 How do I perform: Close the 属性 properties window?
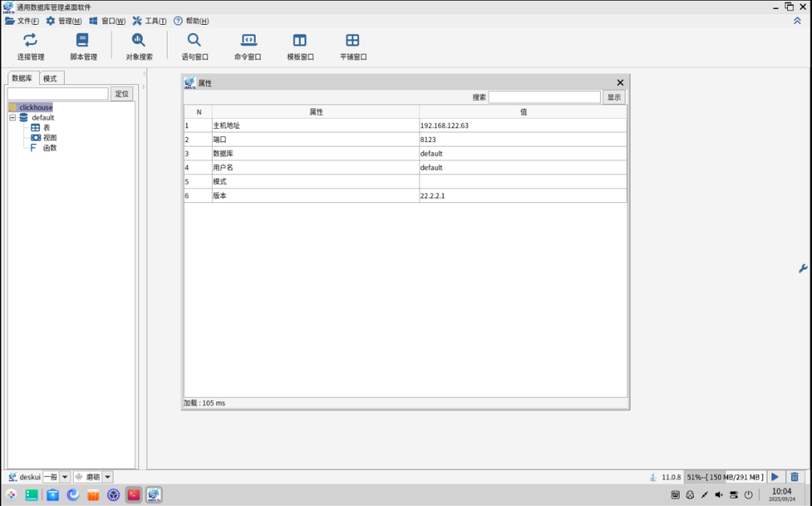pyautogui.click(x=620, y=83)
